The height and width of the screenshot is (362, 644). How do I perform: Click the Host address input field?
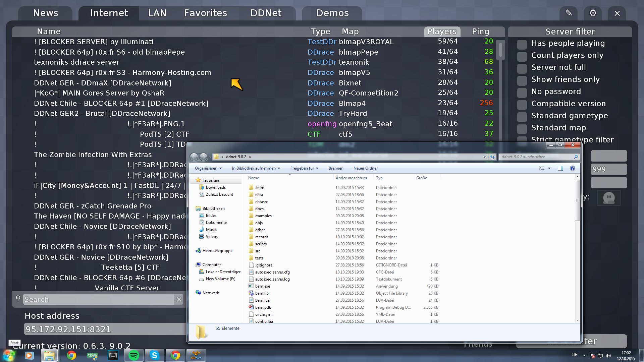[x=105, y=329]
